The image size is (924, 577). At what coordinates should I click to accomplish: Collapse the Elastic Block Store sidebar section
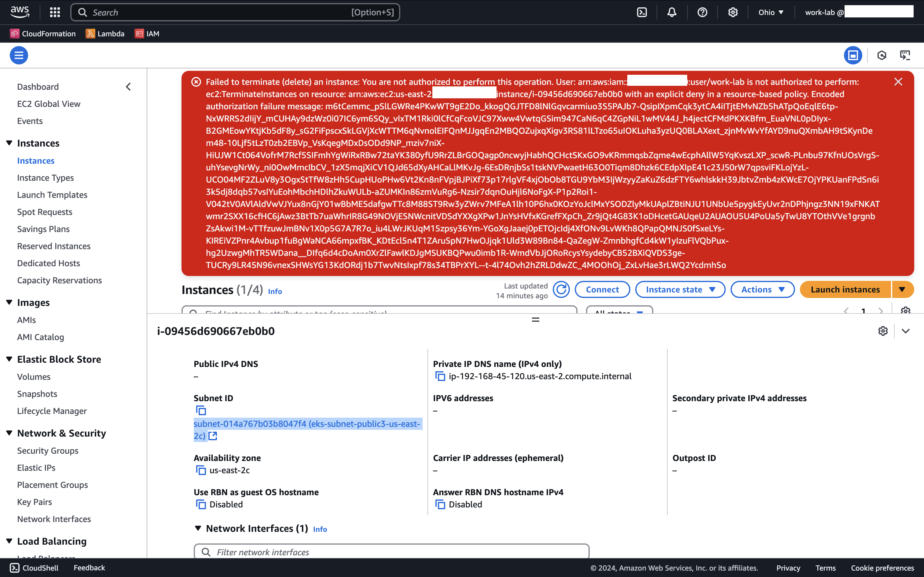[9, 359]
